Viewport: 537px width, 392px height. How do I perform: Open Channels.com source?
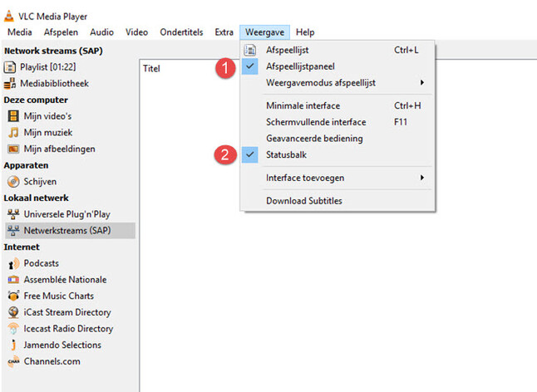point(52,361)
